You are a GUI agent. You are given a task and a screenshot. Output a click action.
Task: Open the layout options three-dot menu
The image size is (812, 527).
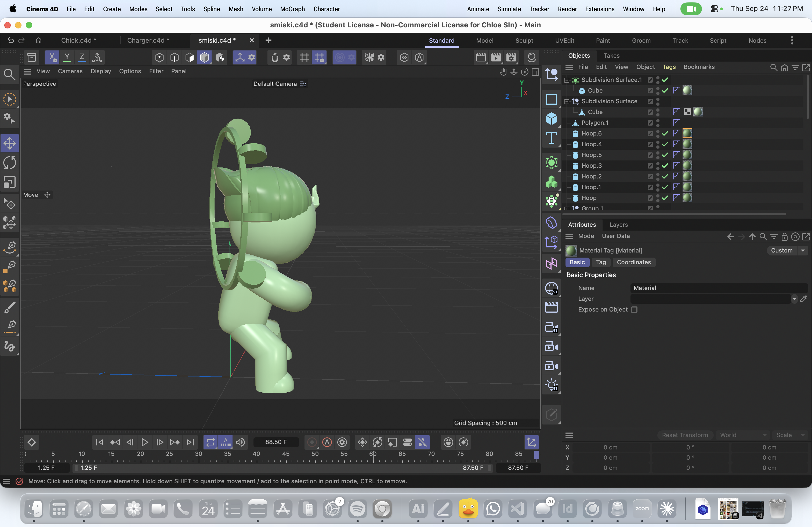coord(792,41)
